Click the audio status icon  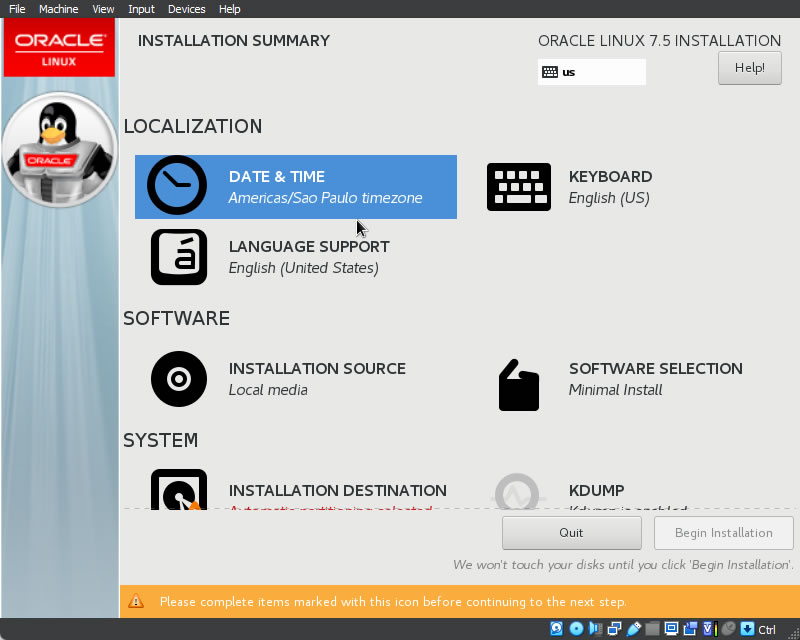595,628
